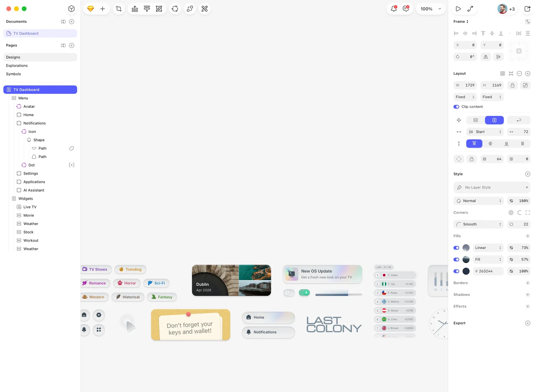536x392 pixels.
Task: Open the notifications bell in toolbar
Action: pos(394,9)
